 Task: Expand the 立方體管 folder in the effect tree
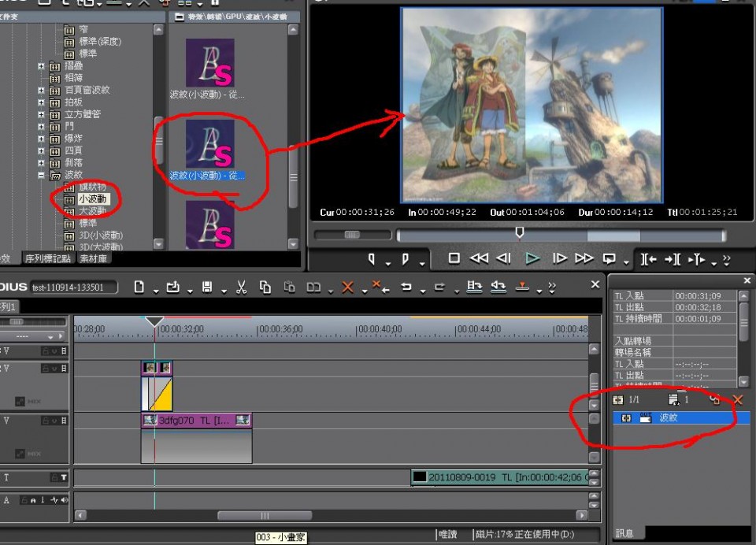point(41,114)
